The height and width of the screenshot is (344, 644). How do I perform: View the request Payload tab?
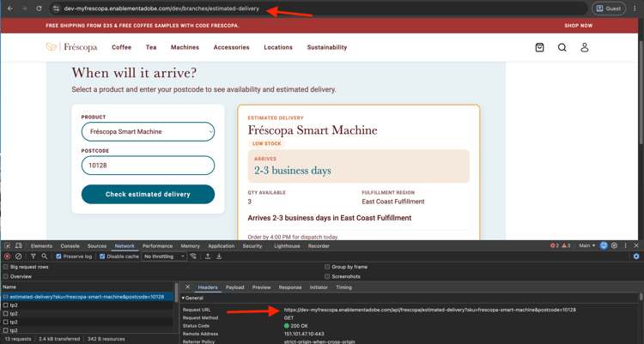[x=234, y=287]
